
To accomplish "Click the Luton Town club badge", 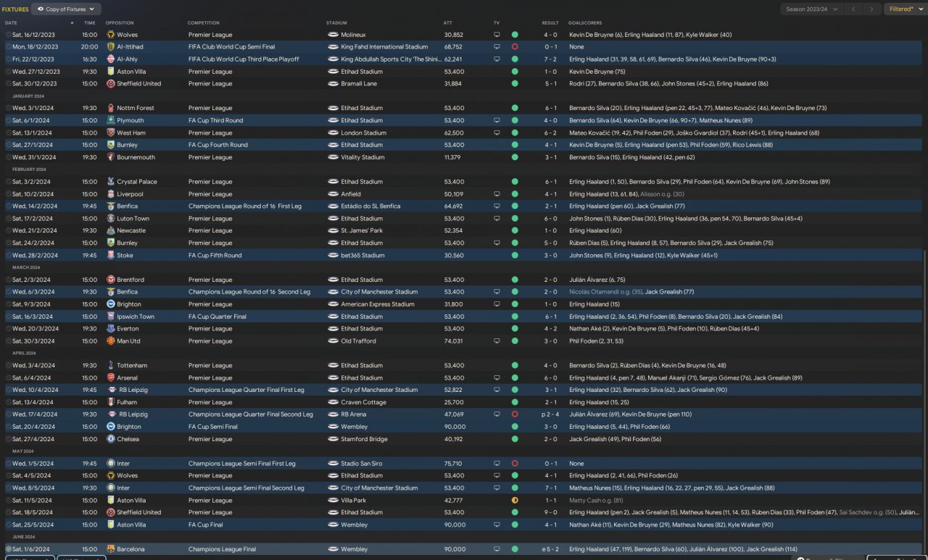I will coord(110,218).
